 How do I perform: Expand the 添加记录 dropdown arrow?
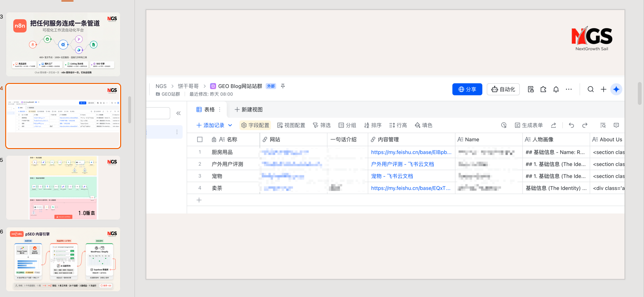click(230, 125)
